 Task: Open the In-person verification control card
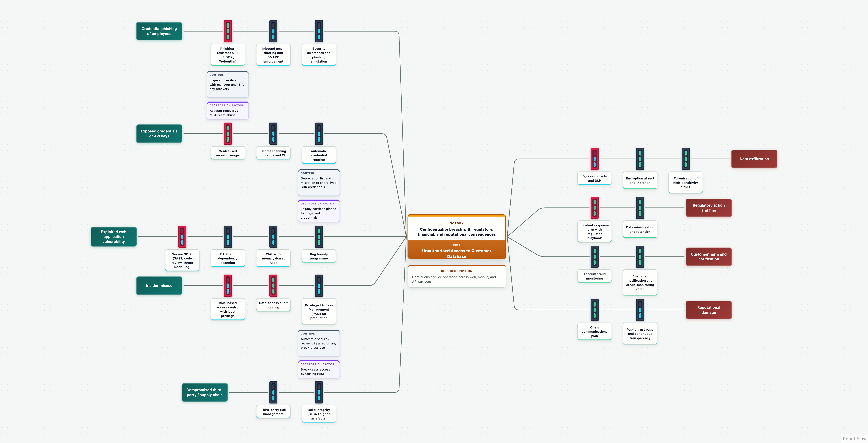coord(228,84)
